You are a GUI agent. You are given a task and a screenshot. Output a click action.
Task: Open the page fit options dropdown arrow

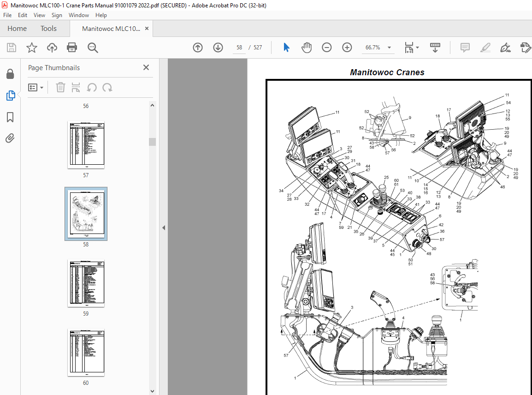click(418, 48)
